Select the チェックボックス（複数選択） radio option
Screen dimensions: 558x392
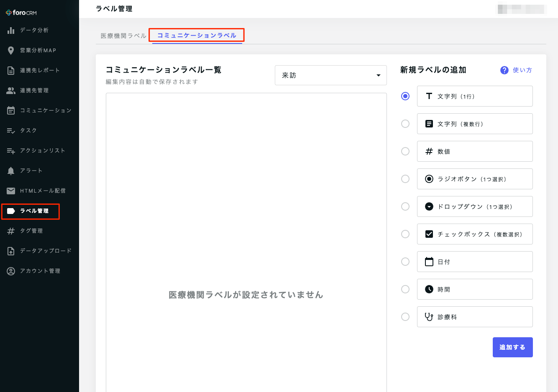coord(405,234)
